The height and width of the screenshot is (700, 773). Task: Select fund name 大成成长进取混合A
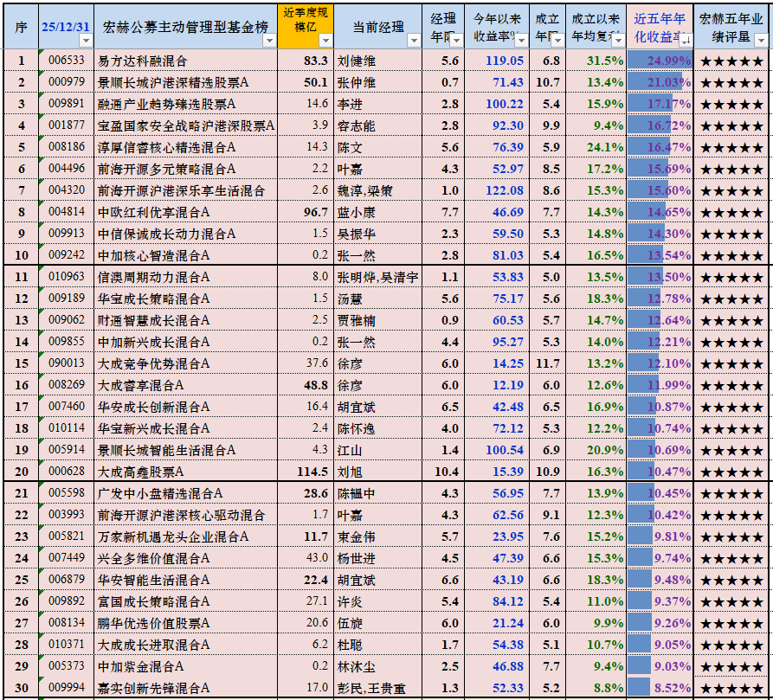154,646
